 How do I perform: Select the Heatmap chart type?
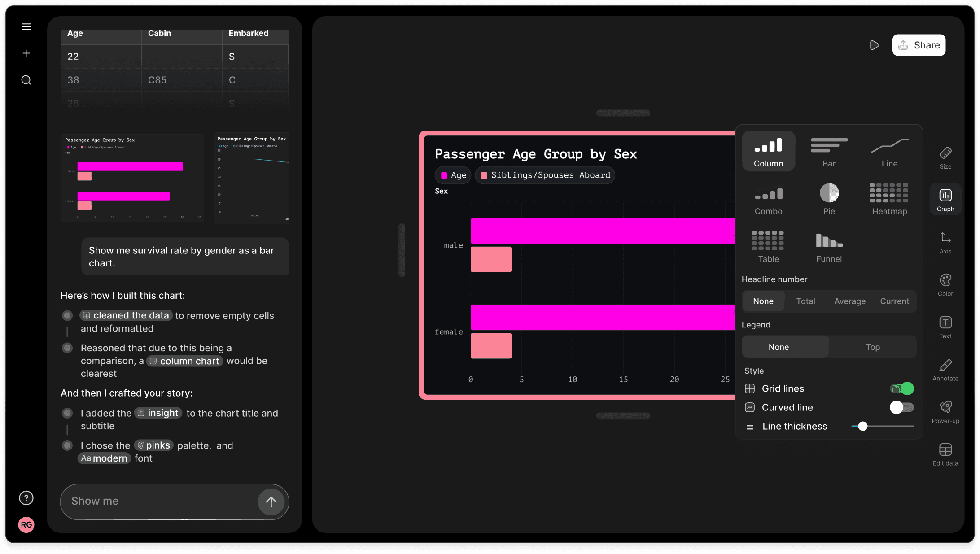889,199
